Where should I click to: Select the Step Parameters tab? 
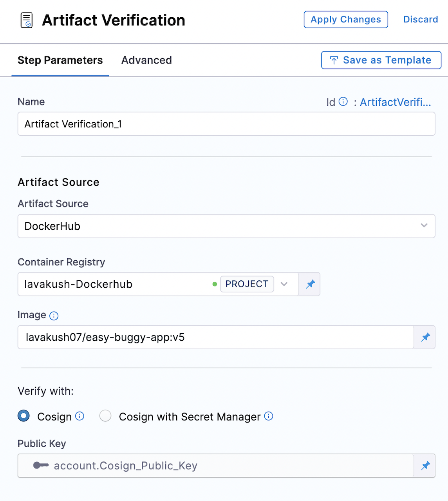coord(60,60)
